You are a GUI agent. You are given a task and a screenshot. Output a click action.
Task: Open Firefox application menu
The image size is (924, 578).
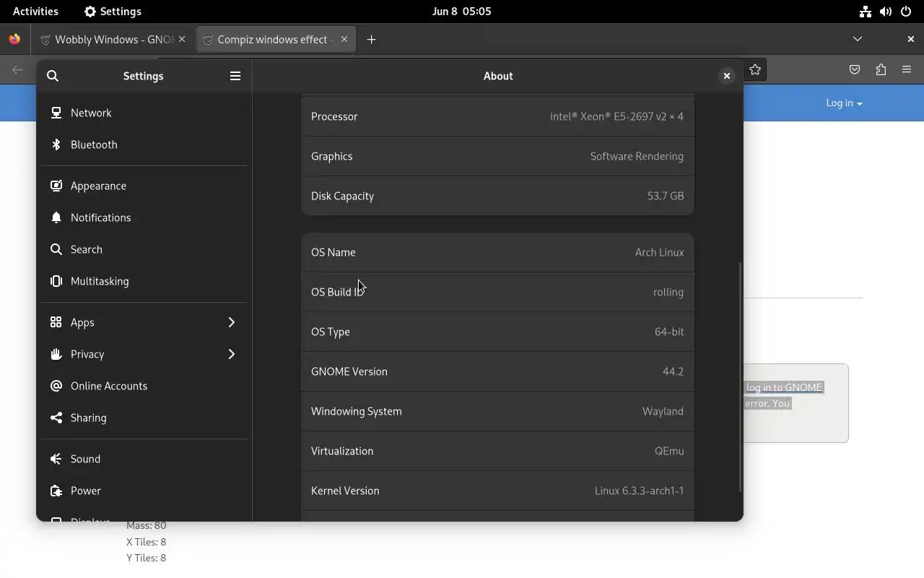tap(907, 70)
